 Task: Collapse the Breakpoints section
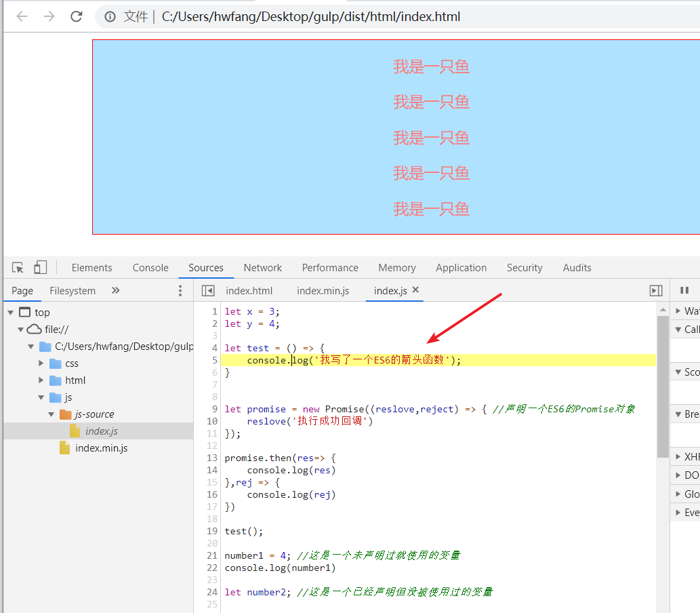click(x=678, y=414)
